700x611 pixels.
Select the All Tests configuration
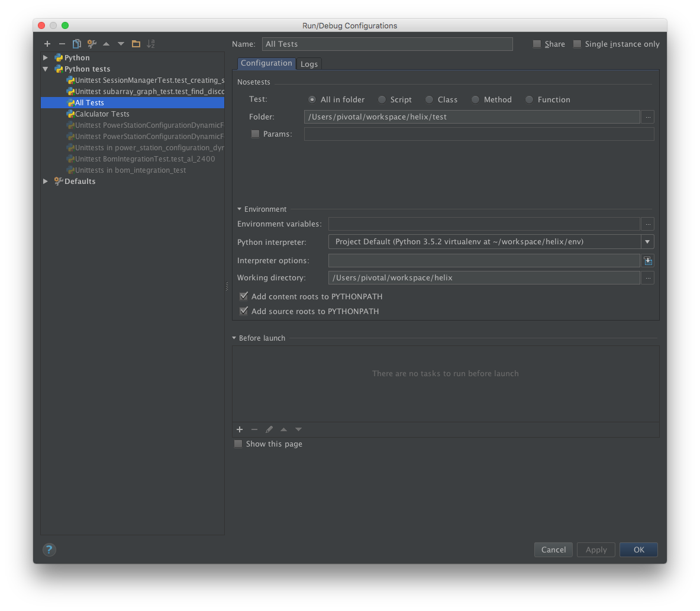[133, 103]
